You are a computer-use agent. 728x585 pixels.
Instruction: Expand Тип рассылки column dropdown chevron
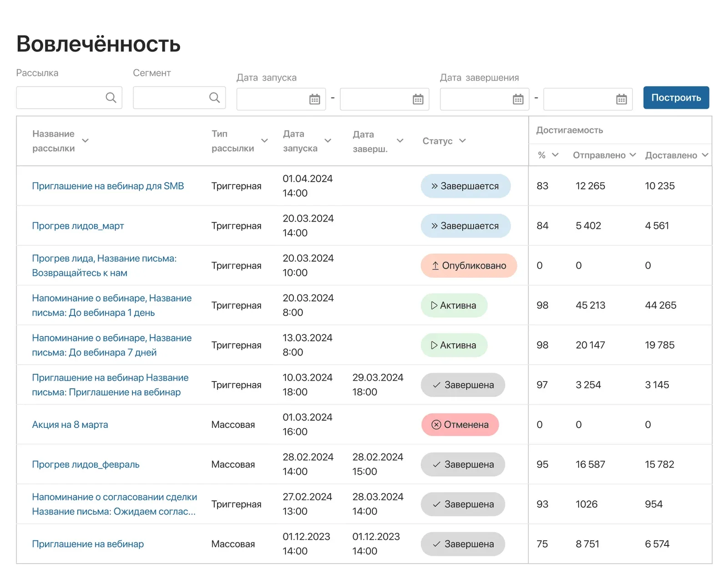pos(264,141)
